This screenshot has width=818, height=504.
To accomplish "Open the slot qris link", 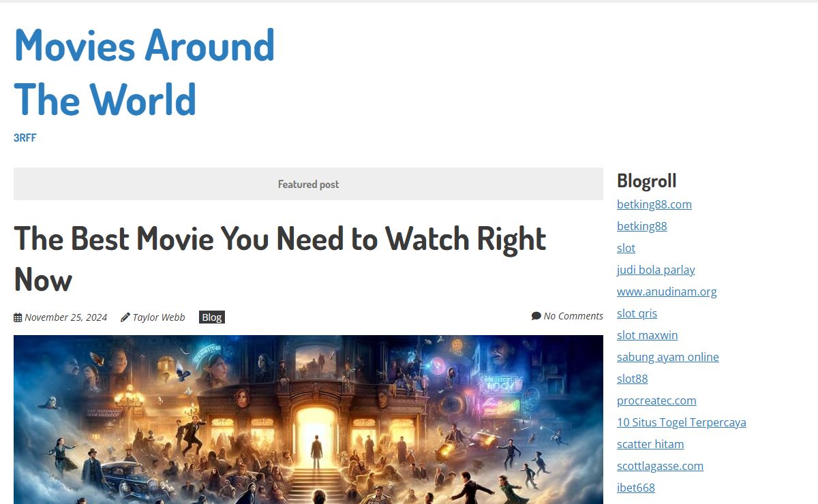I will pyautogui.click(x=637, y=313).
